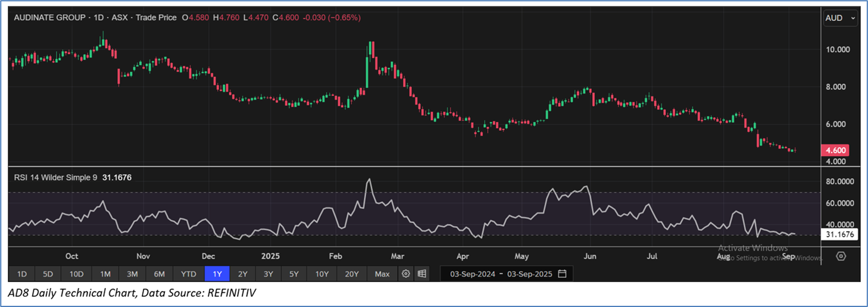Select the 6M time range
The image size is (868, 307).
[x=160, y=274]
